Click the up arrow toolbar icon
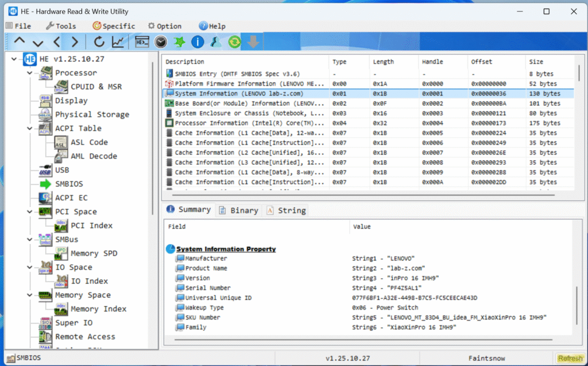This screenshot has width=588, height=366. [20, 41]
